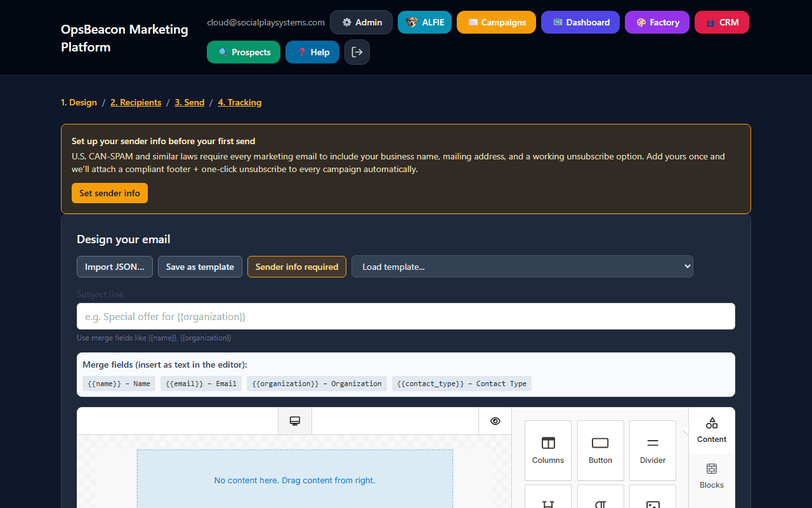Go to Prospects
Screen dimensions: 812x508
pyautogui.click(x=244, y=52)
